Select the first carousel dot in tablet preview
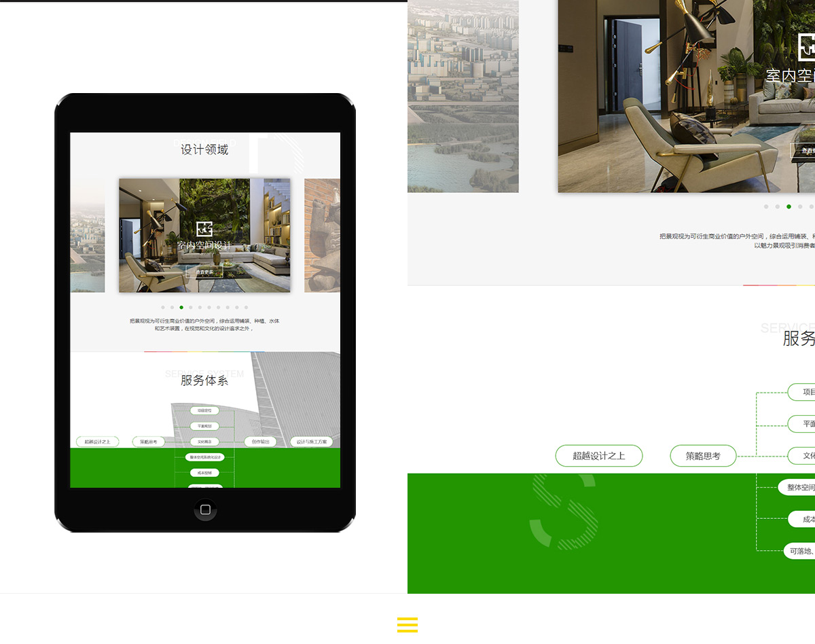The width and height of the screenshot is (815, 644). 163,307
